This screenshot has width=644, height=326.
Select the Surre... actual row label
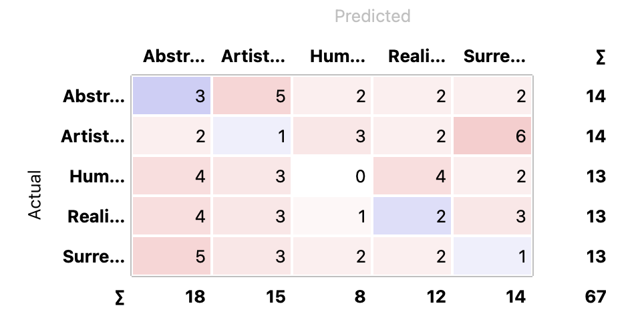[94, 257]
